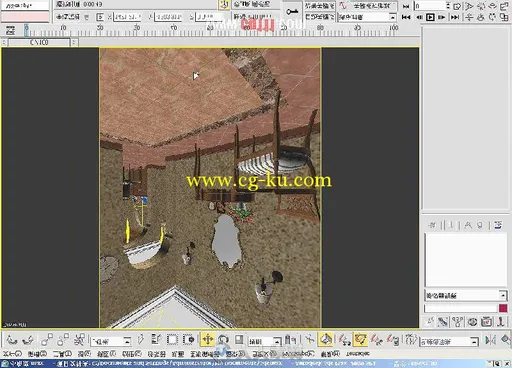Open the Edit (E) menu
This screenshot has height=368, width=512.
pyautogui.click(x=36, y=354)
